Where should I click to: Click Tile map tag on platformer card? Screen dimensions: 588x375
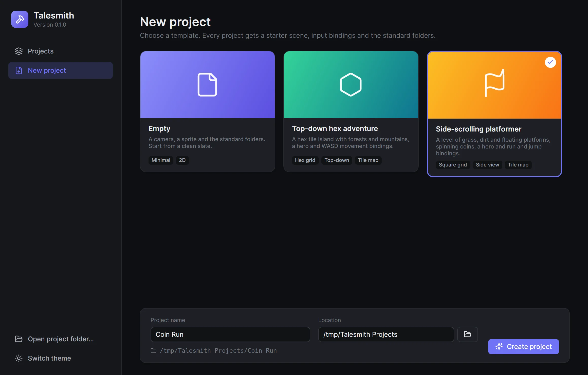[518, 165]
